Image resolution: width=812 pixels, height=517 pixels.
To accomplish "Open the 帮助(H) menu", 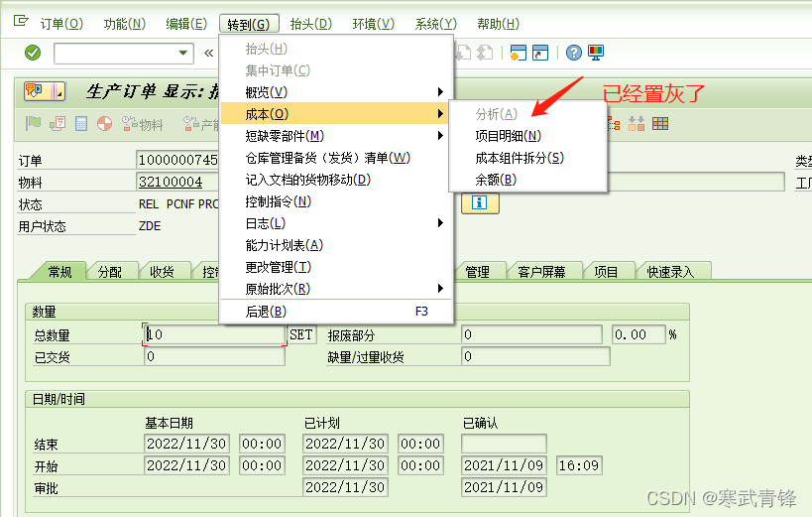I will (498, 24).
